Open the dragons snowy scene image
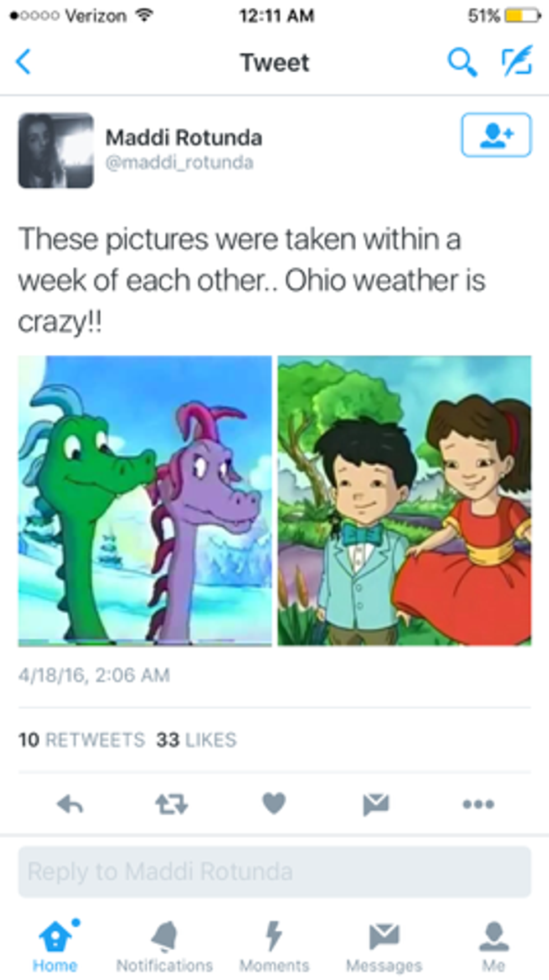549x980 pixels. click(x=145, y=501)
